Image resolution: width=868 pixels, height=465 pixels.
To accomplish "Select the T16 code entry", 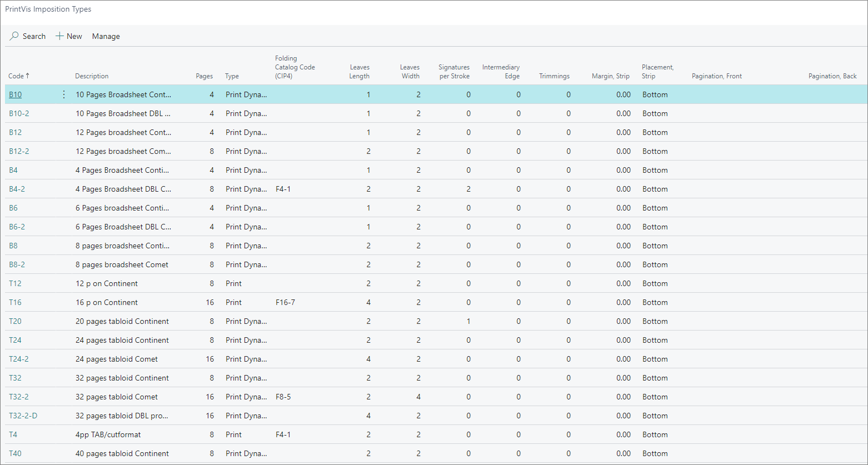I will (x=15, y=302).
